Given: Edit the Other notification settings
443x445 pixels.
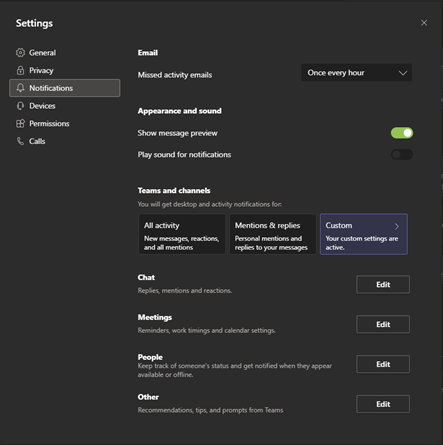Looking at the screenshot, I should 383,404.
